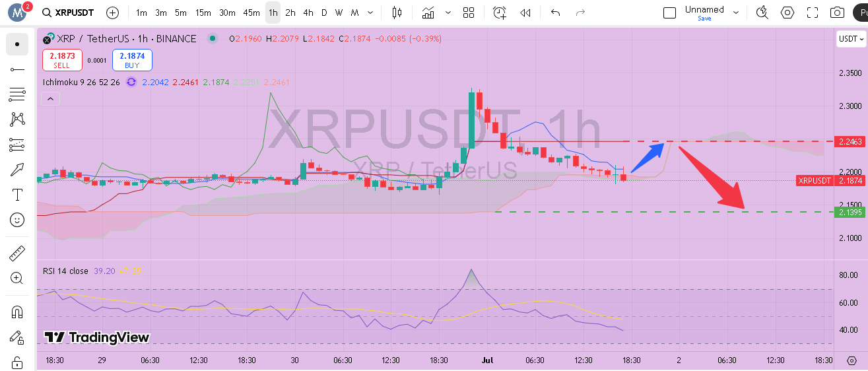Toggle stay in drawing mode
868x371 pixels.
17,337
